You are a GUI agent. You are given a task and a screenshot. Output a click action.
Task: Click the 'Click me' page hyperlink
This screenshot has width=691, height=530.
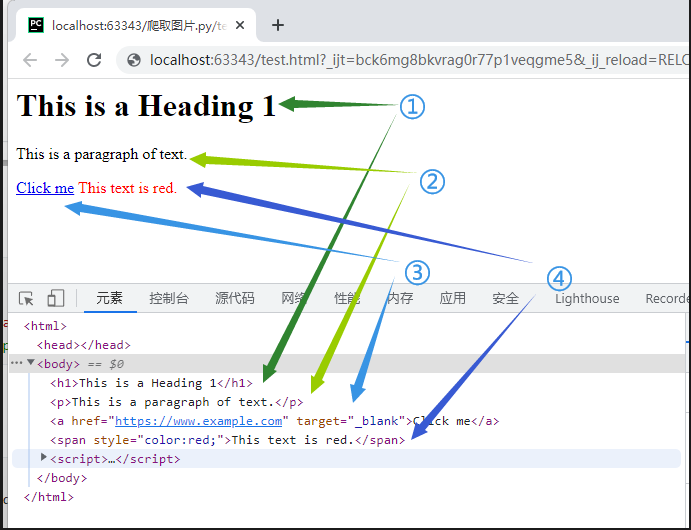click(45, 188)
